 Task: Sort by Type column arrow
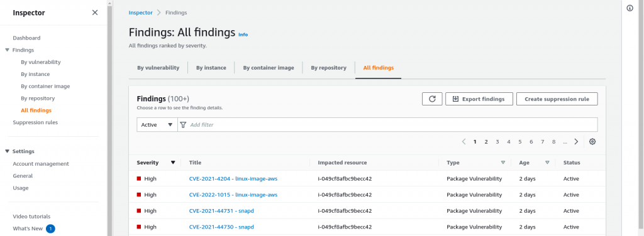[502, 163]
